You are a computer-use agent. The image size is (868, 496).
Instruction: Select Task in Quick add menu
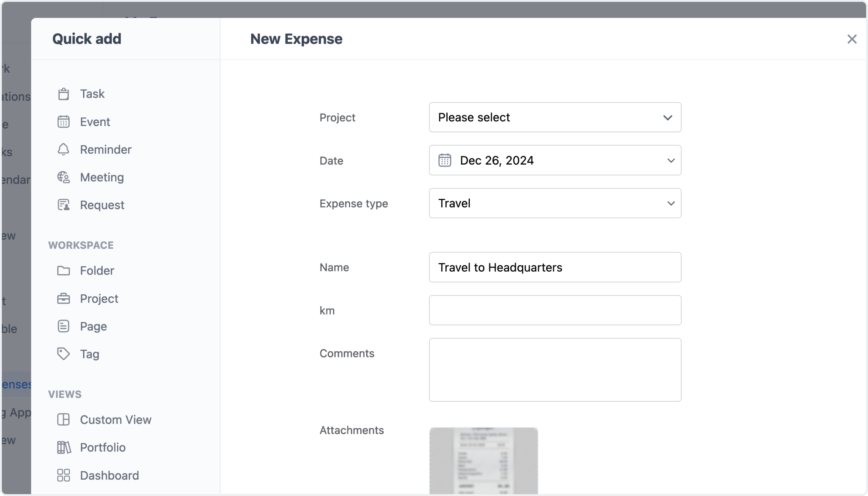(x=92, y=94)
